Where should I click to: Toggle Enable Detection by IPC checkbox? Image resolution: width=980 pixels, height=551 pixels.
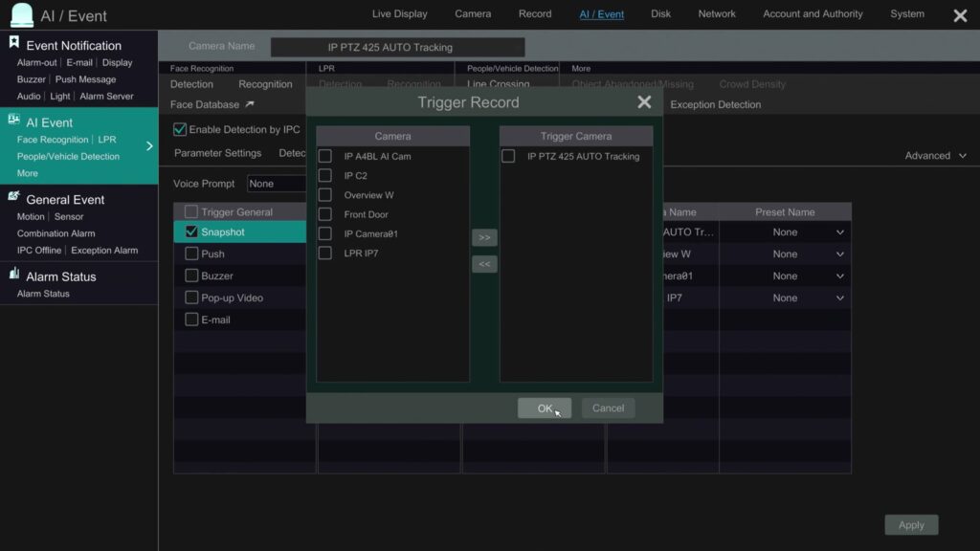click(x=180, y=129)
